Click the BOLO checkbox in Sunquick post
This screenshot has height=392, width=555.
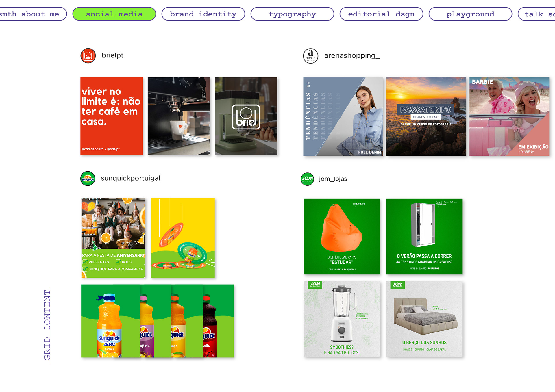118,262
